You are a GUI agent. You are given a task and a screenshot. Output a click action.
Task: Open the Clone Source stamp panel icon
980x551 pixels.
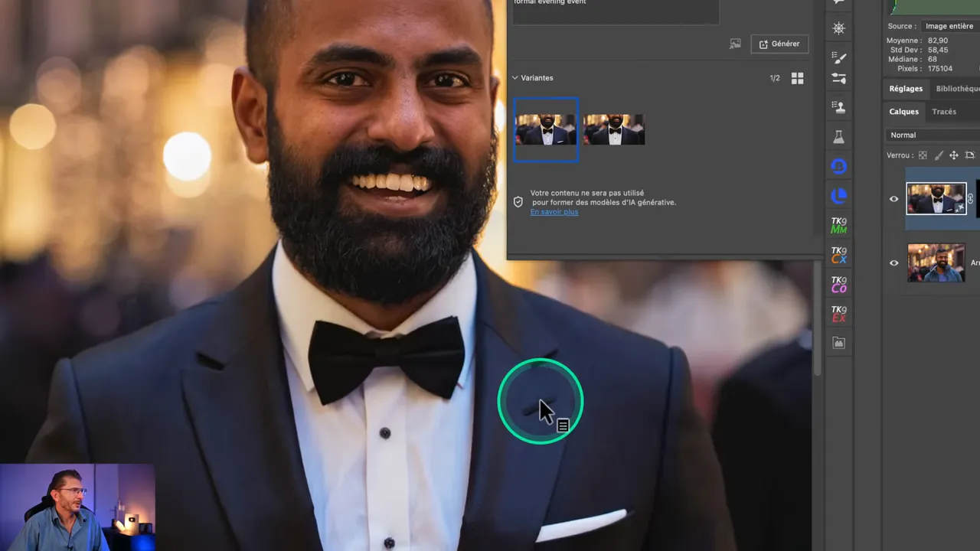pos(839,107)
